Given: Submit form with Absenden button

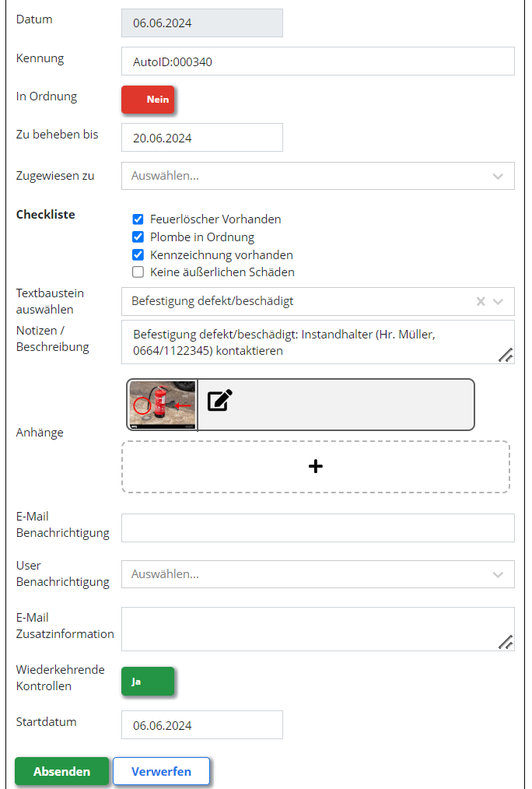Looking at the screenshot, I should [62, 771].
